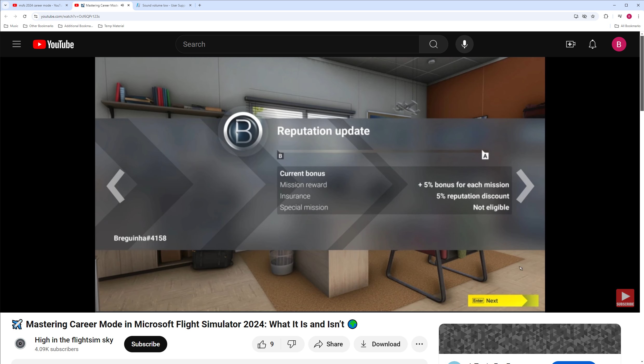
Task: Click the share arrow icon
Action: (319, 344)
